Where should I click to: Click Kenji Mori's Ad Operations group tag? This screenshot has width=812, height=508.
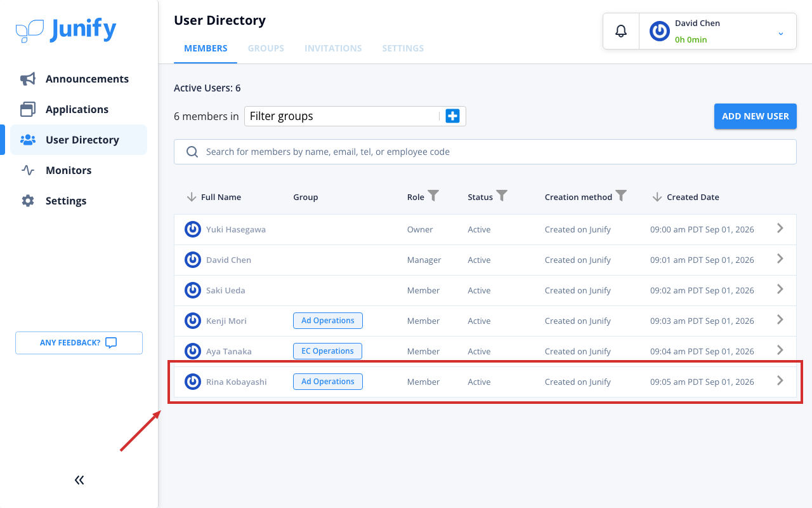point(328,321)
